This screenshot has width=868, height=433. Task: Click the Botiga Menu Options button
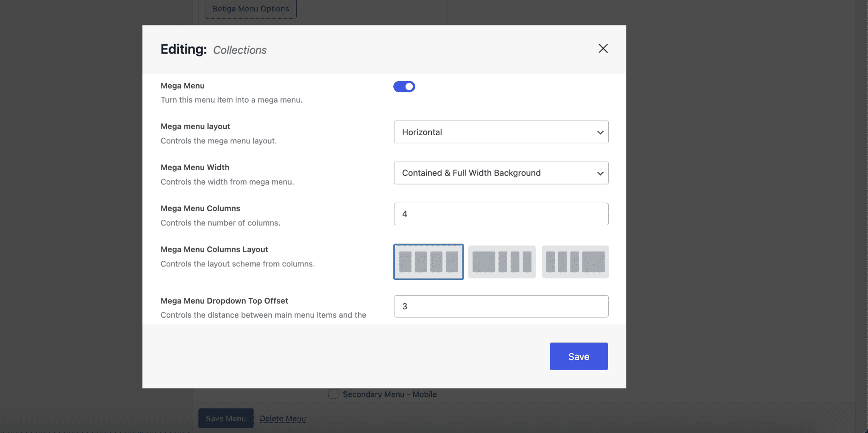tap(250, 8)
